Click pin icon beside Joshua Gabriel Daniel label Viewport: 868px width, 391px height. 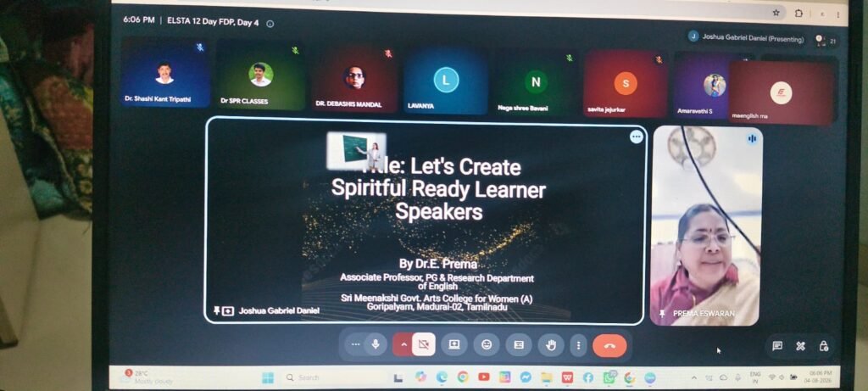point(217,310)
